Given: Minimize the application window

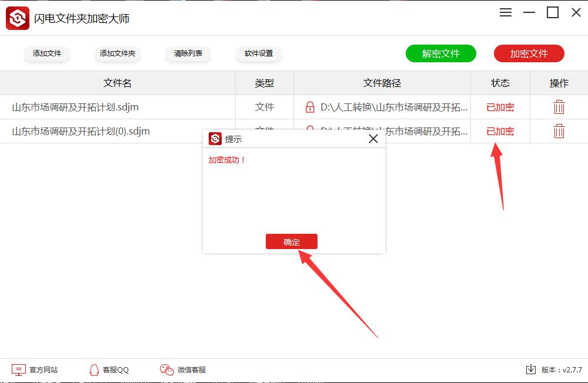Looking at the screenshot, I should (529, 13).
